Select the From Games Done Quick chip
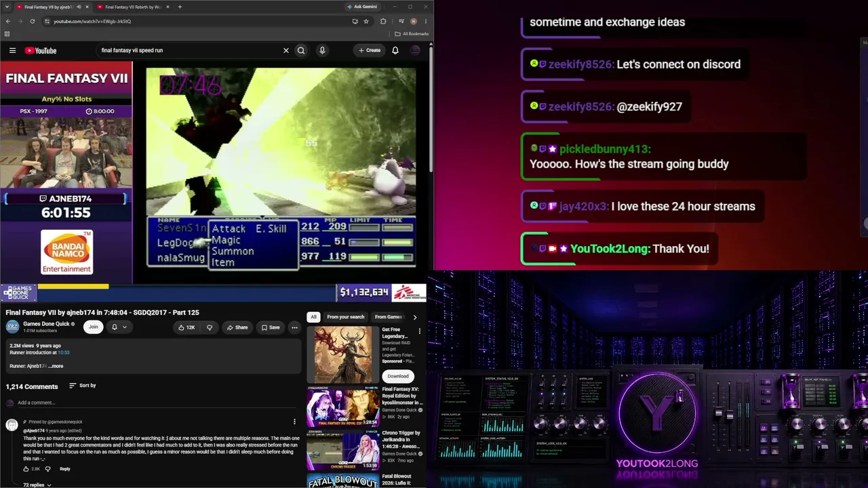Viewport: 868px width, 488px height. tap(389, 317)
